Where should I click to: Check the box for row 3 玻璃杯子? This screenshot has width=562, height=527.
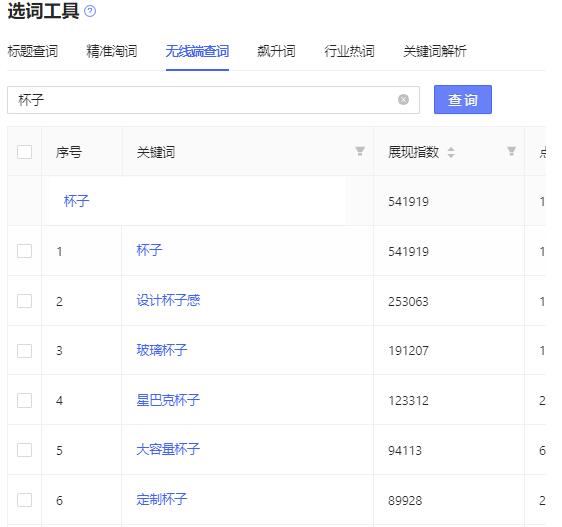pyautogui.click(x=24, y=350)
